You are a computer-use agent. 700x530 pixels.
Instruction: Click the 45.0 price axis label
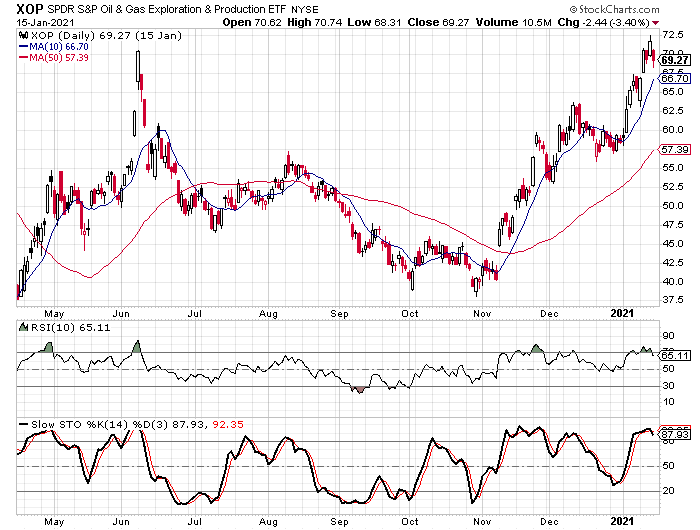pos(673,244)
